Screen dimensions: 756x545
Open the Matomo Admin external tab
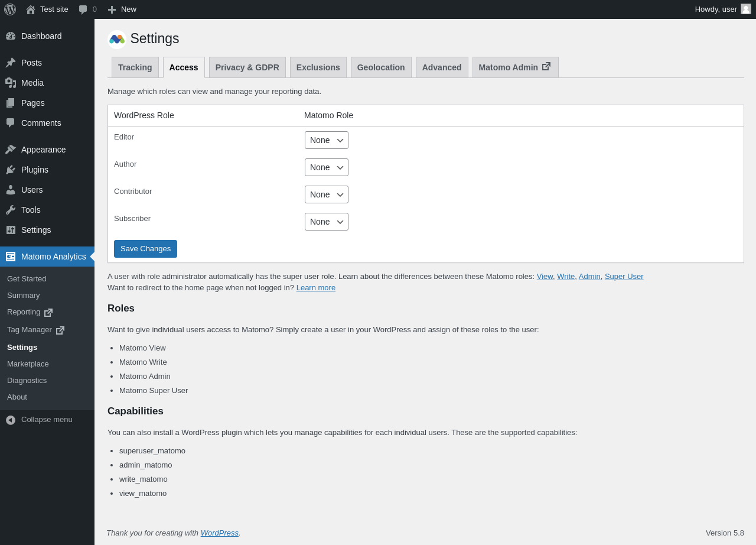(x=515, y=67)
